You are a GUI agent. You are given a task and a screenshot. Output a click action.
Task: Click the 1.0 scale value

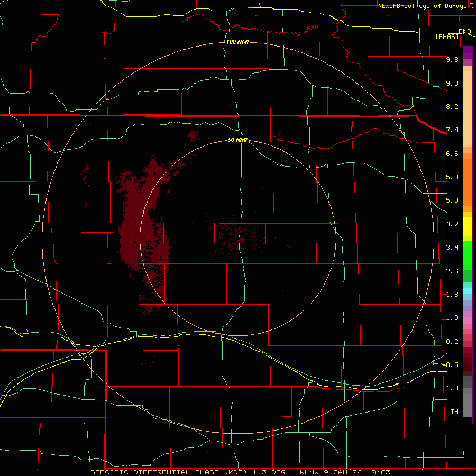(452, 318)
